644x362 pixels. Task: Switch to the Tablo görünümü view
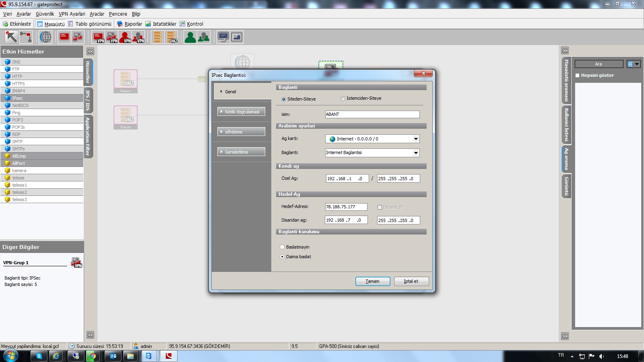point(90,24)
